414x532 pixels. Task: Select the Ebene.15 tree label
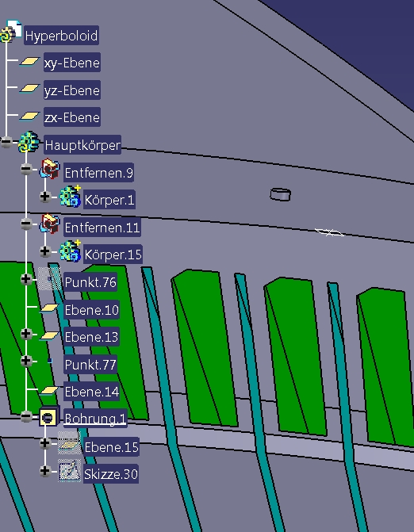(x=112, y=447)
